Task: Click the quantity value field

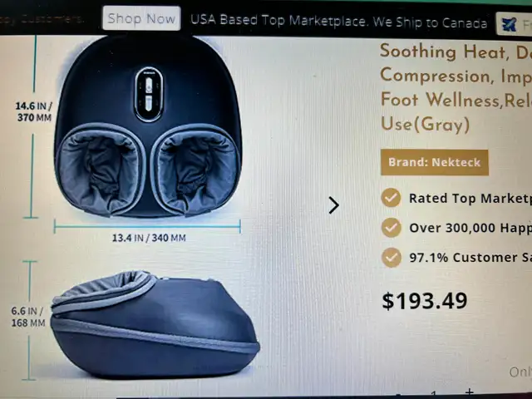Action: point(434,394)
